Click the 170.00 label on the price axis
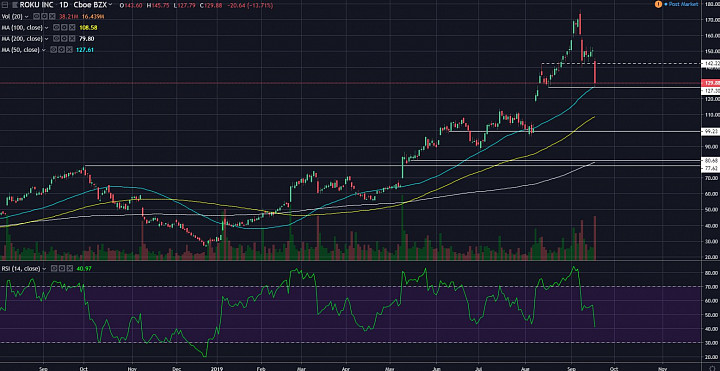The image size is (720, 371). pos(712,20)
